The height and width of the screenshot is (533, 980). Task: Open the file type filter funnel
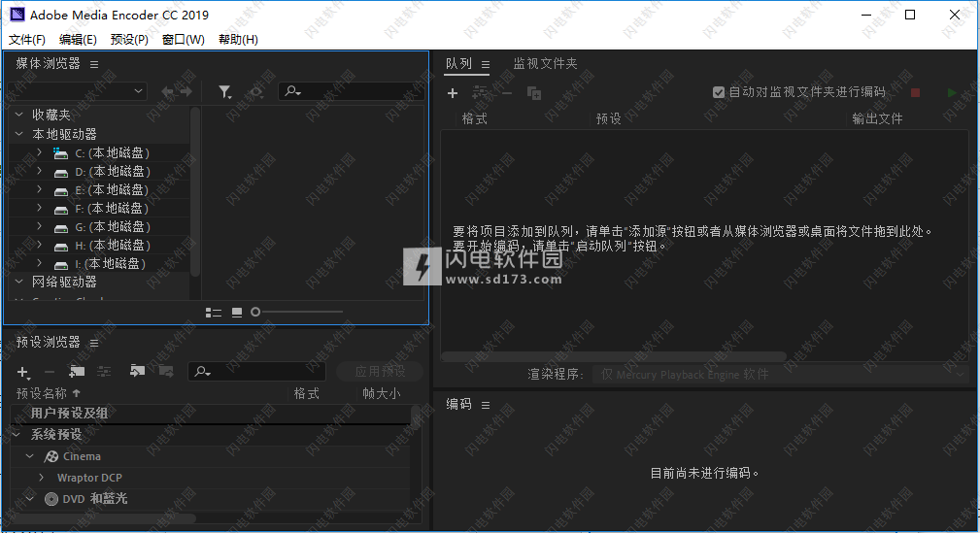pyautogui.click(x=224, y=92)
